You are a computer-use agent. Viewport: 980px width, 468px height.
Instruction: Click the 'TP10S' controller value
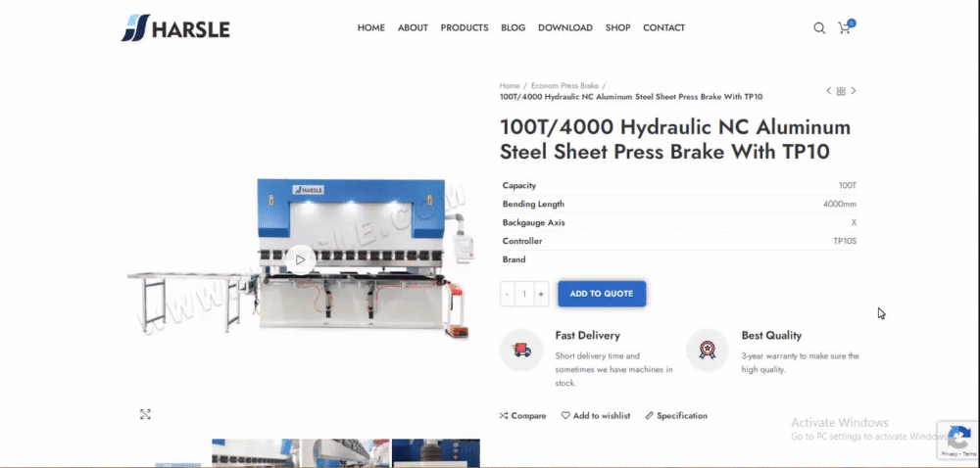pos(845,241)
